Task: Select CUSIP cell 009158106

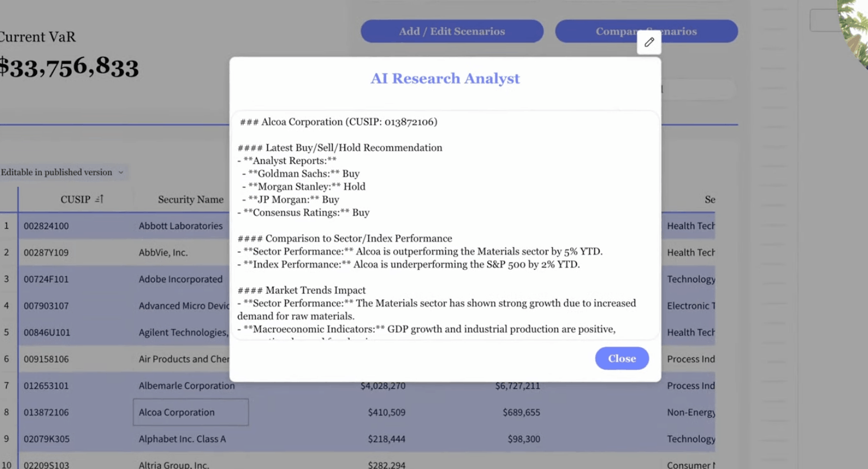Action: tap(46, 359)
